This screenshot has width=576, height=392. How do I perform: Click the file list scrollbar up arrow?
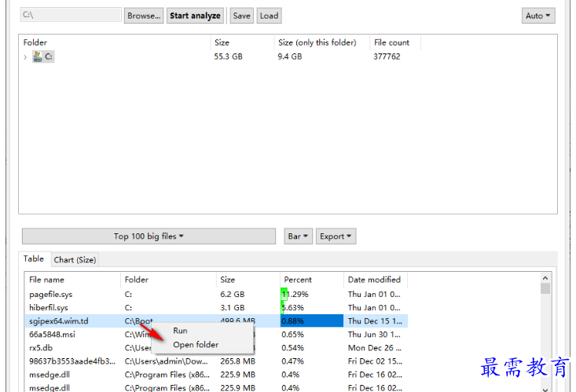(545, 277)
